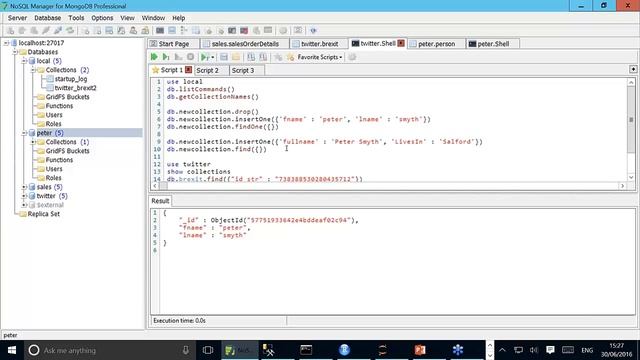The height and width of the screenshot is (360, 640).
Task: Open the Server menu
Action: coord(17,18)
